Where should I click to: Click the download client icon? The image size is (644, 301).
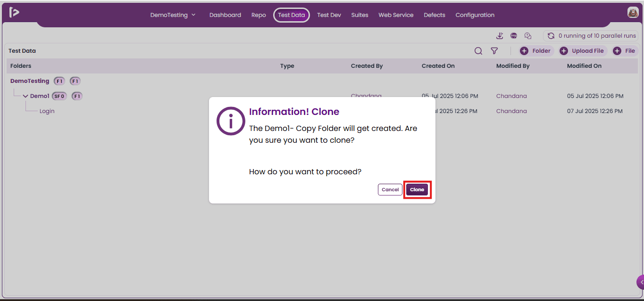click(x=500, y=36)
